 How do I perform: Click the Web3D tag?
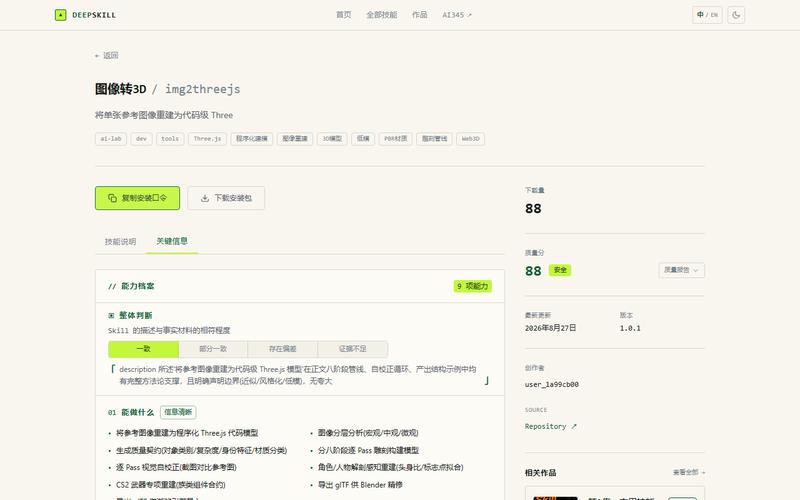pos(470,139)
